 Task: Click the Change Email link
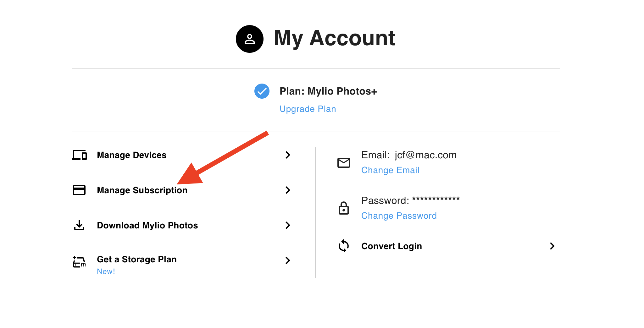click(390, 170)
